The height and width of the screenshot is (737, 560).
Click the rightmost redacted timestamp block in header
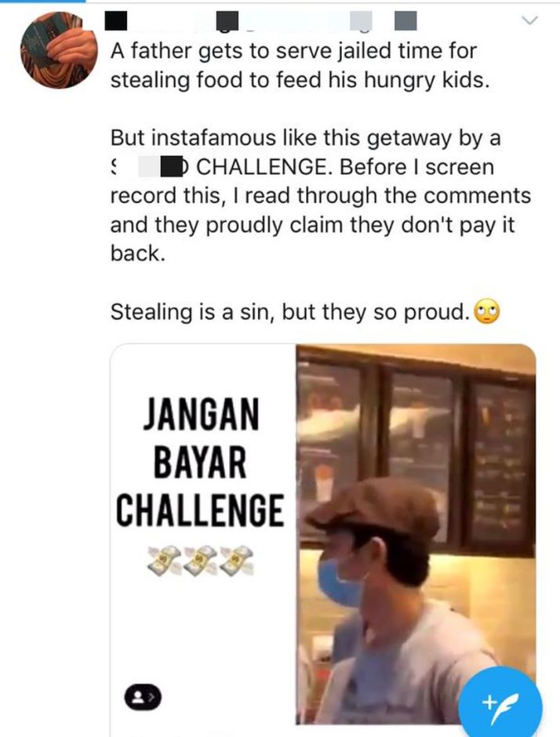tap(405, 21)
